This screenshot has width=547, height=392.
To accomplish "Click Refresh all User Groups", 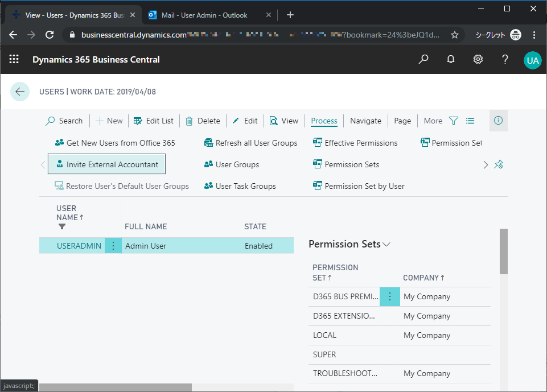I will (x=251, y=143).
